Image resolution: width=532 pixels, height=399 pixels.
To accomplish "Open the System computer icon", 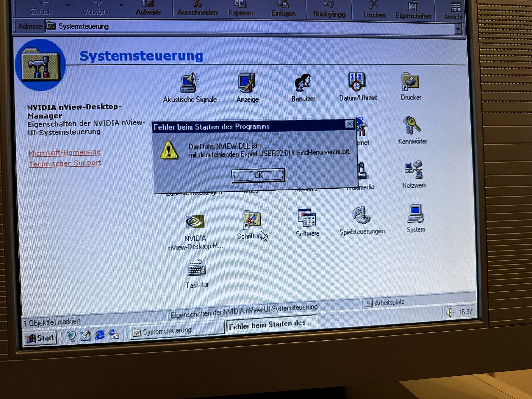I will coord(416,214).
